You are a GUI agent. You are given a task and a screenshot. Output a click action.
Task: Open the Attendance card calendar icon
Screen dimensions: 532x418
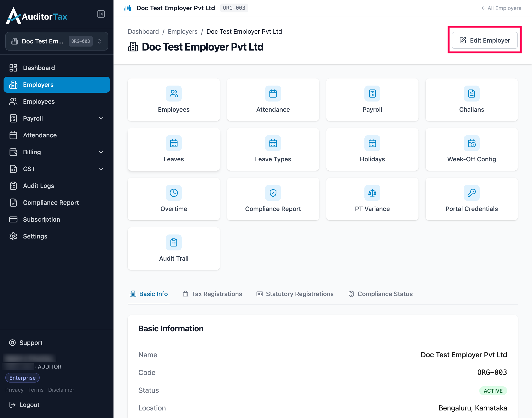(273, 94)
